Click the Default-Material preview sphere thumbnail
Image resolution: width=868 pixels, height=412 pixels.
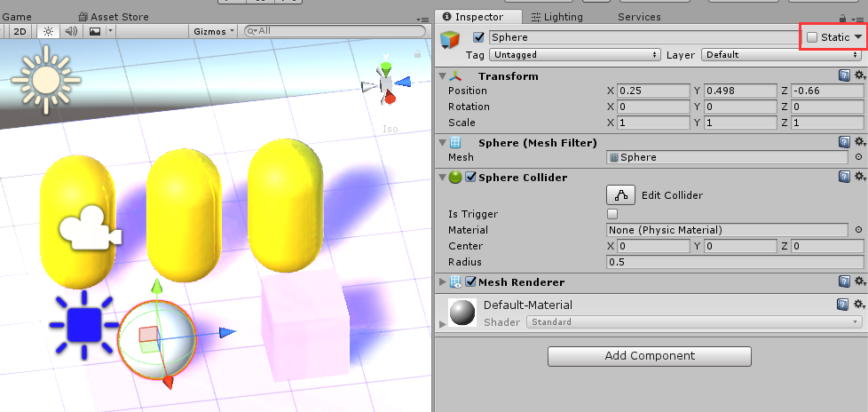tap(462, 313)
